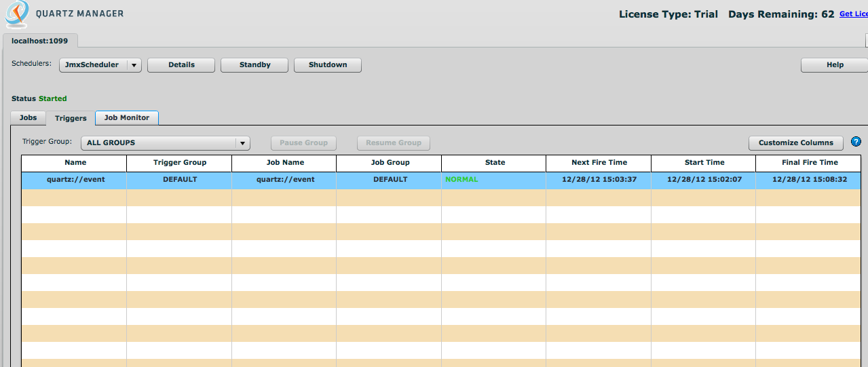This screenshot has width=868, height=367.
Task: Click the Started status text
Action: [x=53, y=99]
